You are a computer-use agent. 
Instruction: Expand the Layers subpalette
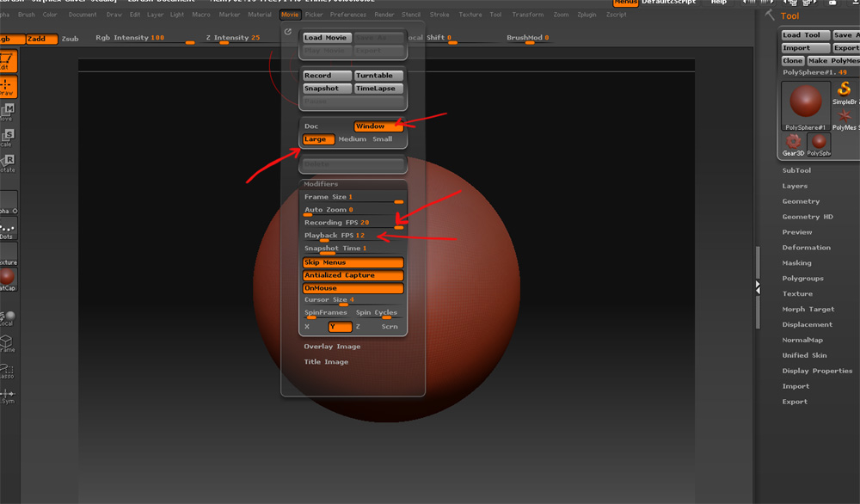pos(795,186)
